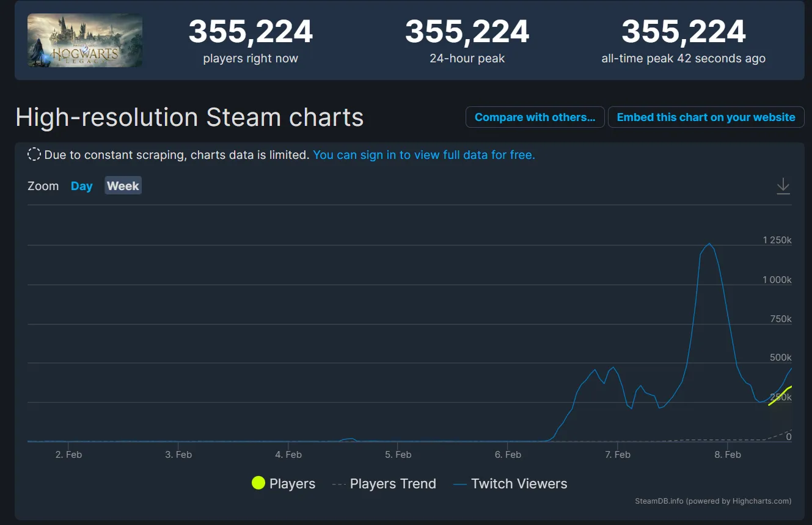Screen dimensions: 812x525
Task: Click the dashed circle scraping notice icon
Action: [x=34, y=155]
